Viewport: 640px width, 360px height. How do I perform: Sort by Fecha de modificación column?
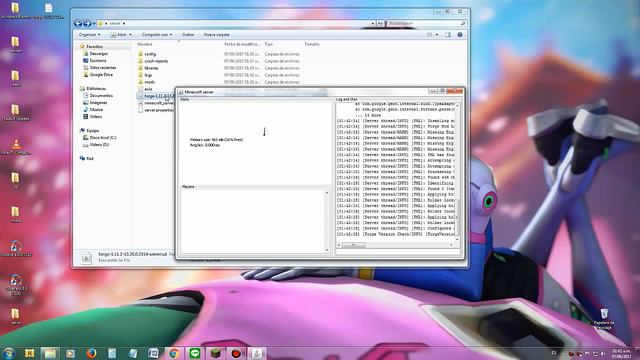242,44
